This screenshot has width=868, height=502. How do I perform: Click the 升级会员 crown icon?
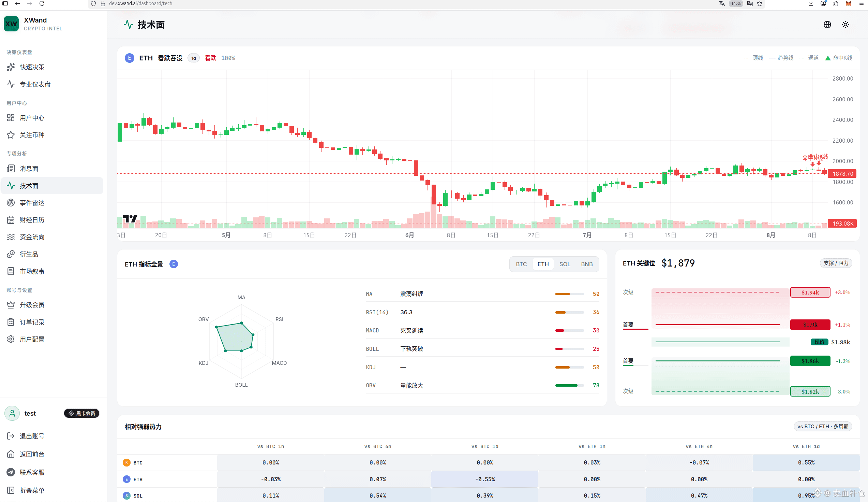tap(11, 305)
